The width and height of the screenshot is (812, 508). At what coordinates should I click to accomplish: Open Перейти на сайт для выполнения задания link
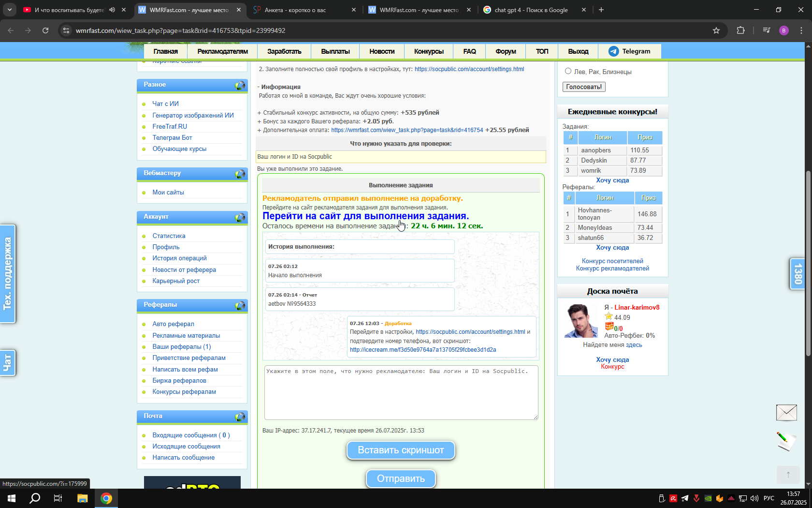365,216
